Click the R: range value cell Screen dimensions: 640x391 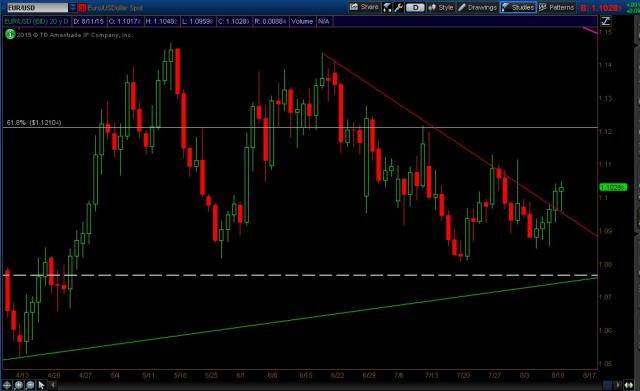(x=270, y=21)
